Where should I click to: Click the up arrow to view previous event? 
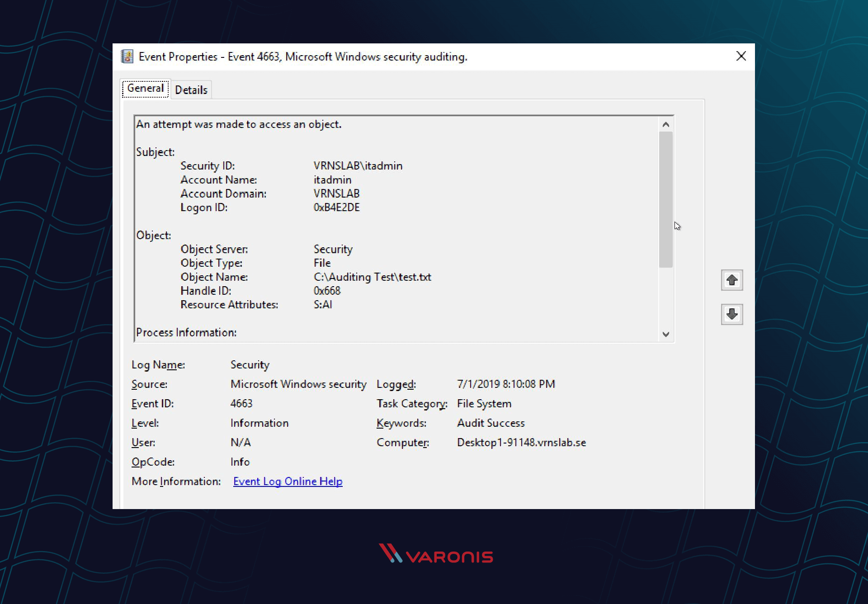tap(732, 280)
